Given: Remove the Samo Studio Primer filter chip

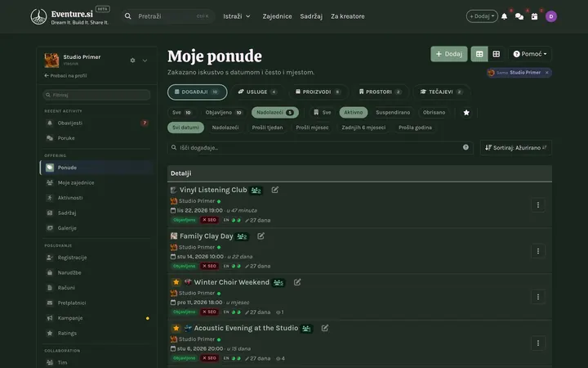Looking at the screenshot, I should [x=546, y=73].
